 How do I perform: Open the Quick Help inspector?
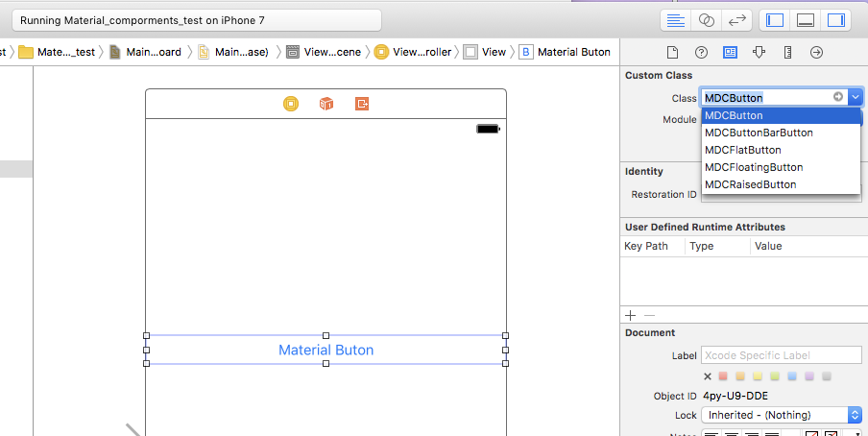click(x=701, y=52)
